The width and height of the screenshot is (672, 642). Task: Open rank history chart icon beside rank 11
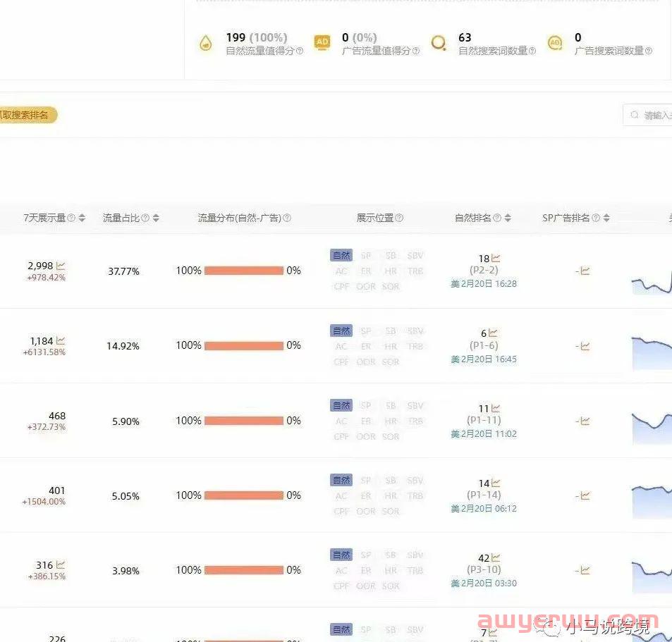coord(496,408)
